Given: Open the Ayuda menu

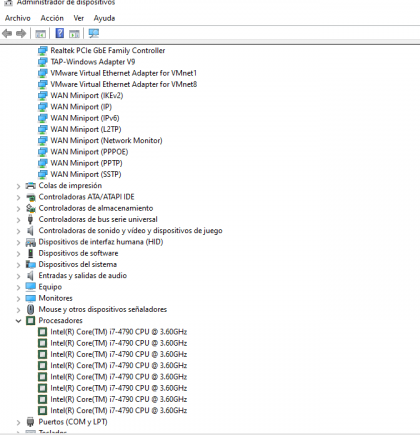Looking at the screenshot, I should 104,18.
